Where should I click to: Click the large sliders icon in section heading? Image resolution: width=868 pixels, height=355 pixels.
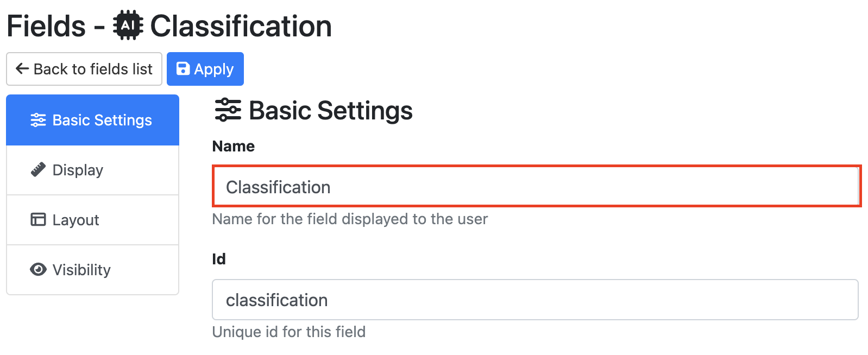[x=228, y=110]
